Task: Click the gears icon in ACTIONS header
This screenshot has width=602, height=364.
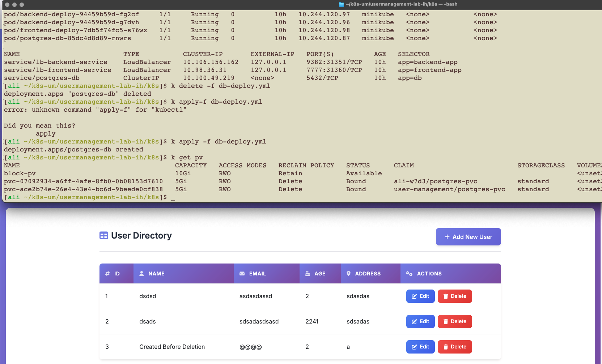Action: coord(409,274)
